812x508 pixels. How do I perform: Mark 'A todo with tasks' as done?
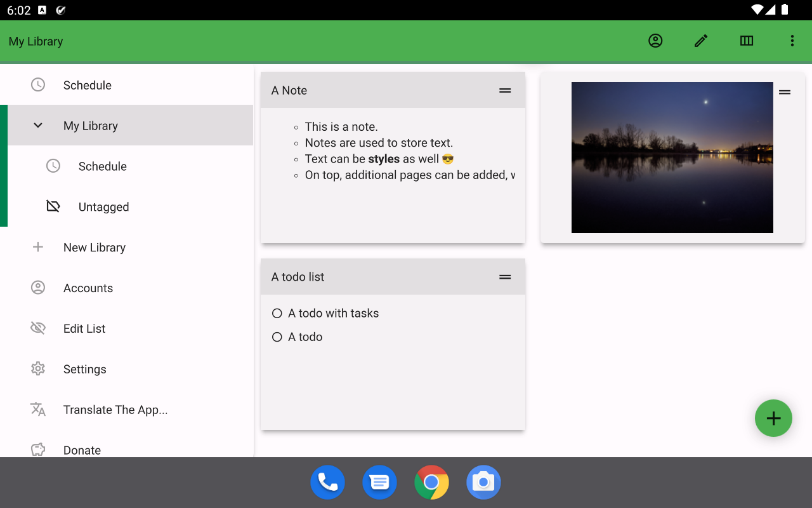277,313
